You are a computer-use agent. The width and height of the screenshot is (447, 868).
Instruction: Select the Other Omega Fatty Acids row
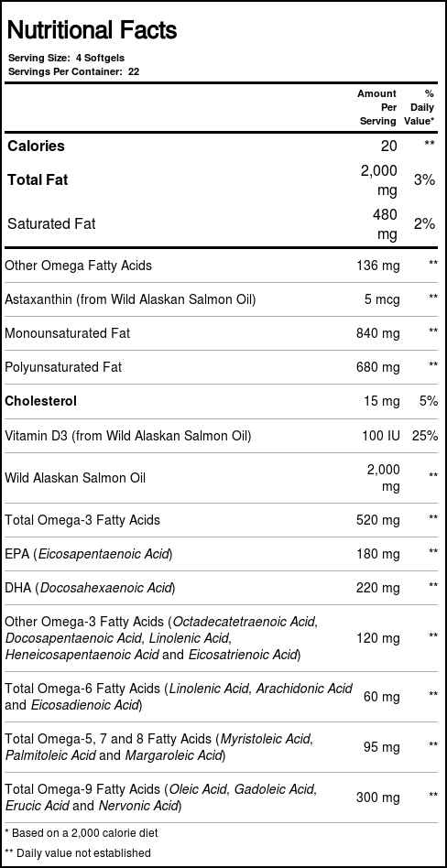coord(223,266)
